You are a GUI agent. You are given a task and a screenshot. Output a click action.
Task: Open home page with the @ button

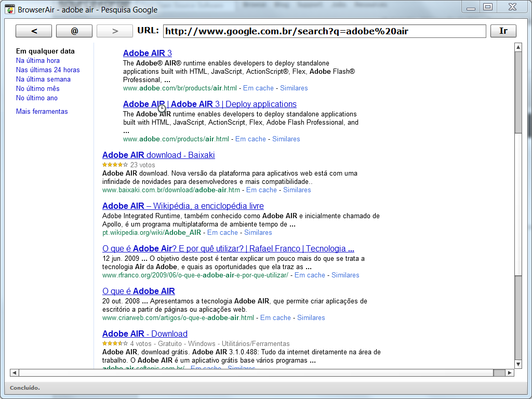(74, 31)
